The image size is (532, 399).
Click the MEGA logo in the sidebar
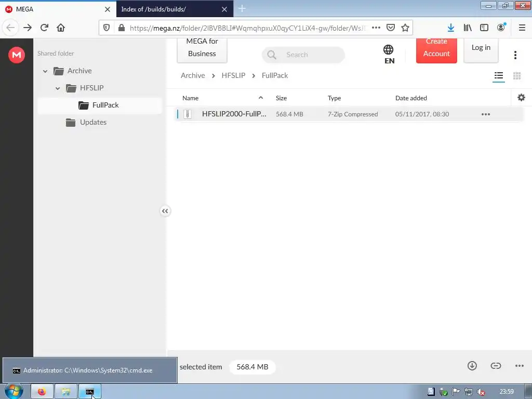click(17, 55)
